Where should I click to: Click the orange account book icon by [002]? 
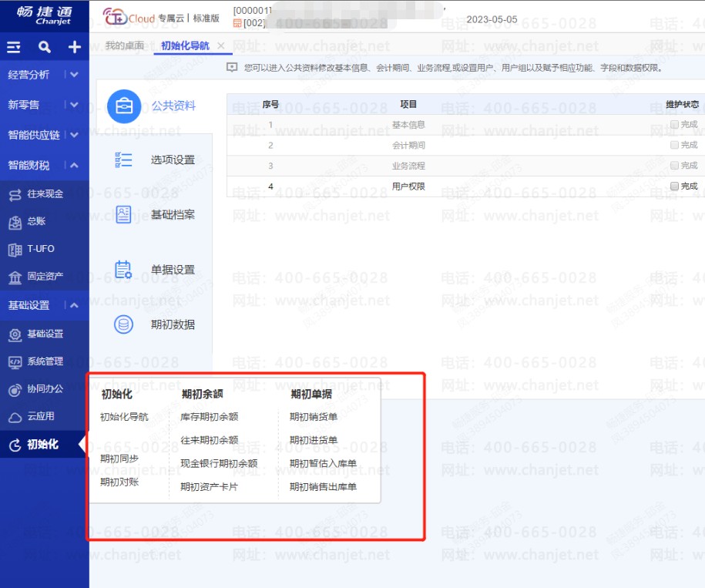(x=237, y=23)
